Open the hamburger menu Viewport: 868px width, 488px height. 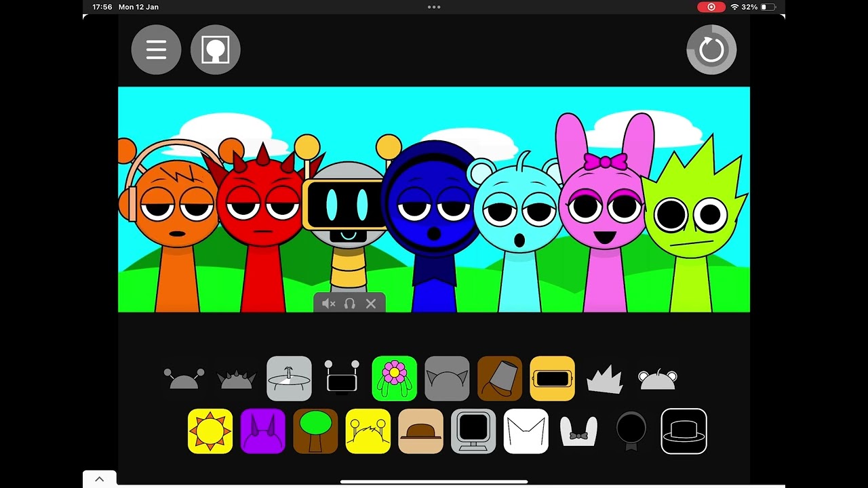pos(156,49)
